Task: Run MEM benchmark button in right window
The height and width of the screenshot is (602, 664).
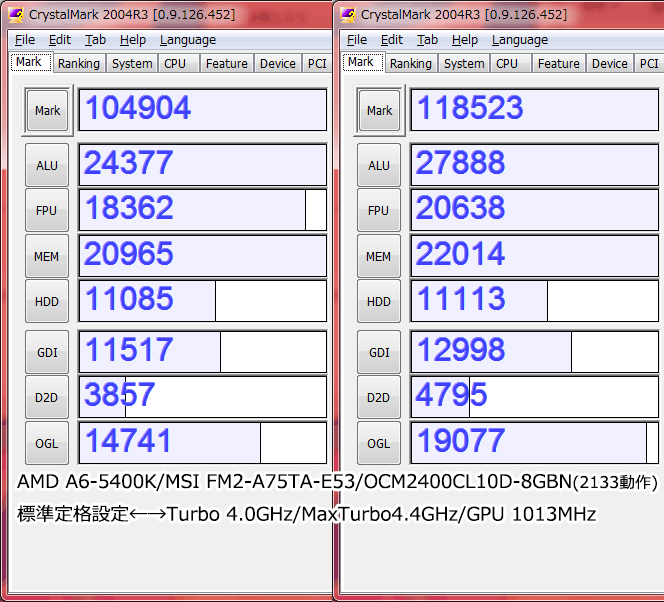Action: [379, 256]
